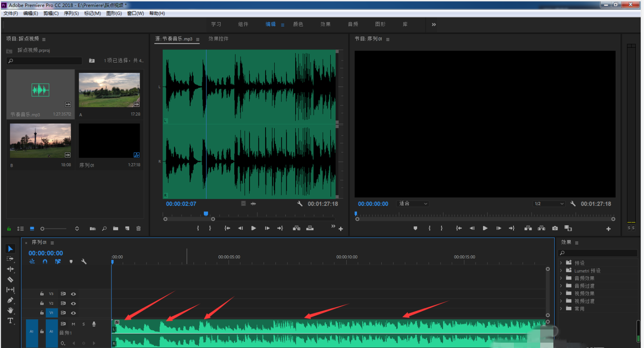Open the 1/2 playback resolution dropdown
This screenshot has width=644, height=348.
click(x=549, y=203)
